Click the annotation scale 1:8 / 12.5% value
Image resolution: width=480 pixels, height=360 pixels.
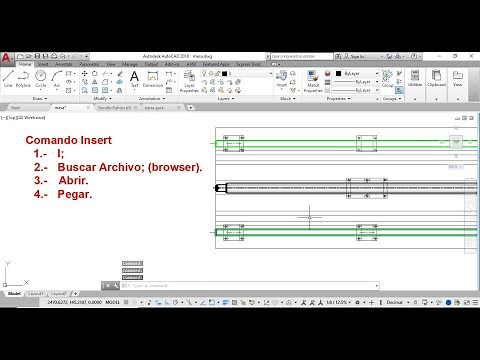tap(338, 302)
